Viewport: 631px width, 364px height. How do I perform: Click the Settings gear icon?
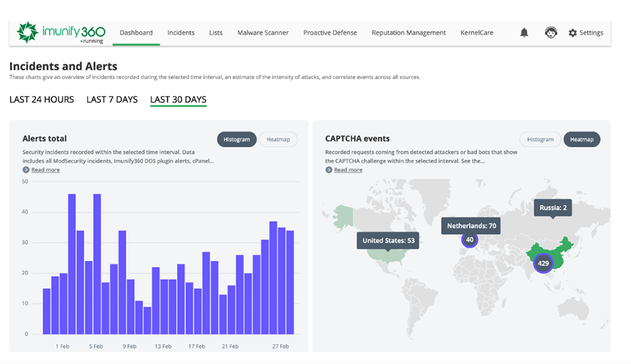point(572,33)
